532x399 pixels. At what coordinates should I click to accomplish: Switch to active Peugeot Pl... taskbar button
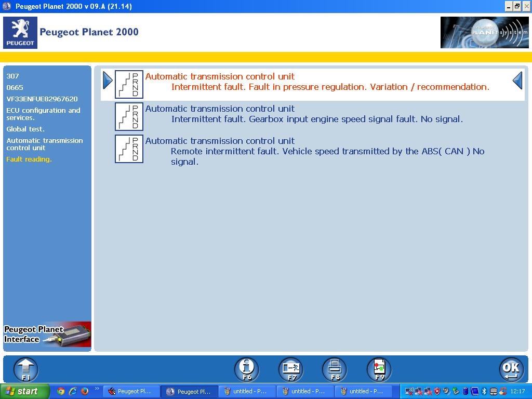pyautogui.click(x=189, y=392)
